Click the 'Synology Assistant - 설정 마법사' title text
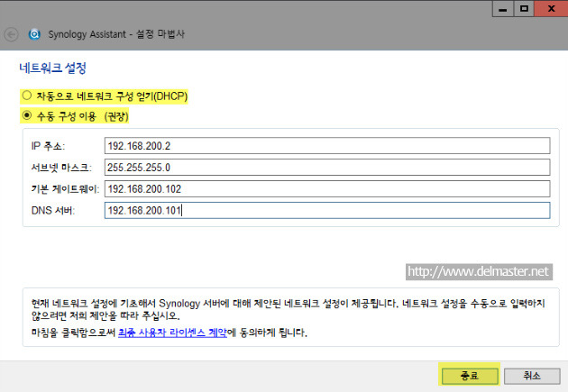This screenshot has height=392, width=568. coord(116,34)
